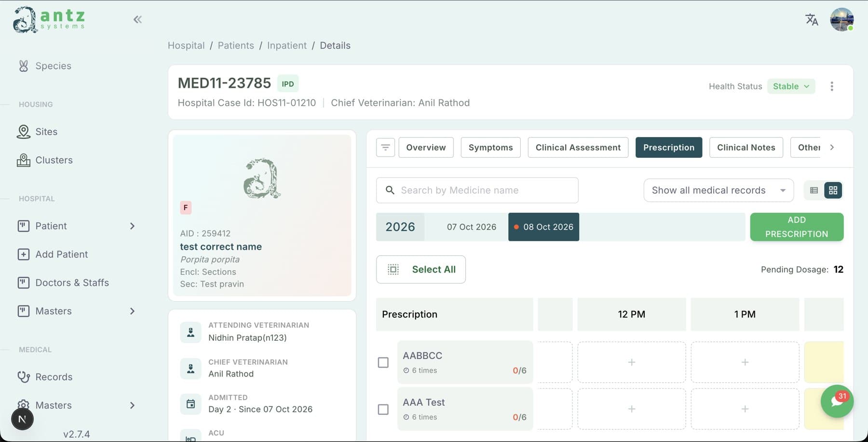The image size is (868, 442).
Task: Click Add Patient plus icon
Action: point(23,254)
